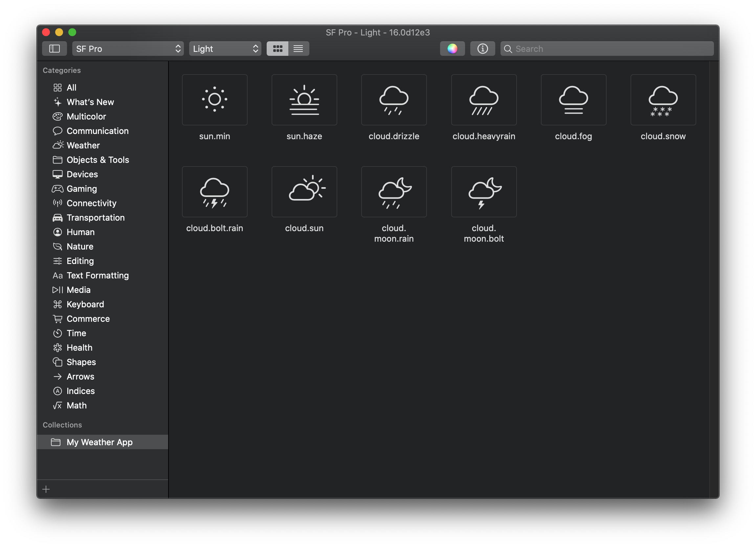This screenshot has width=756, height=547.
Task: Select the cloud.drizzle symbol
Action: 394,100
